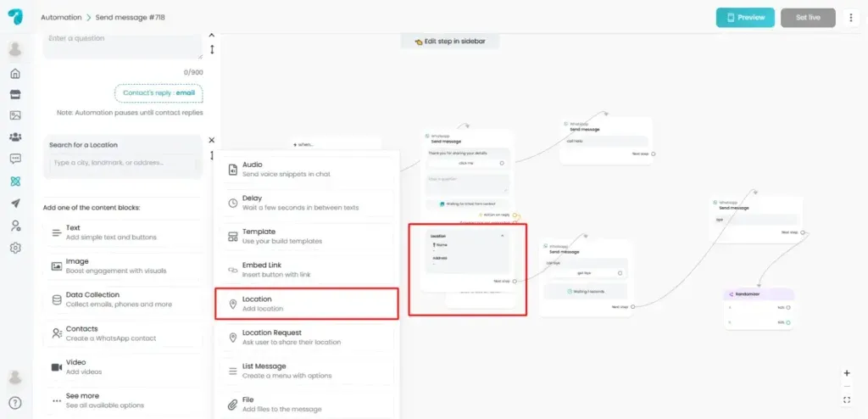868x419 pixels.
Task: Click the Waiting seconds delay block
Action: [586, 291]
